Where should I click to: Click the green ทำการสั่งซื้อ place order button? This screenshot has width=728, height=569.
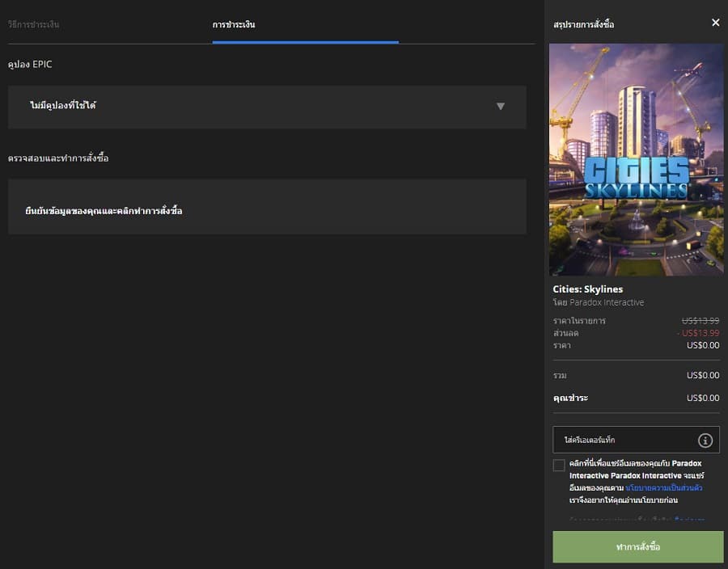[x=638, y=546]
